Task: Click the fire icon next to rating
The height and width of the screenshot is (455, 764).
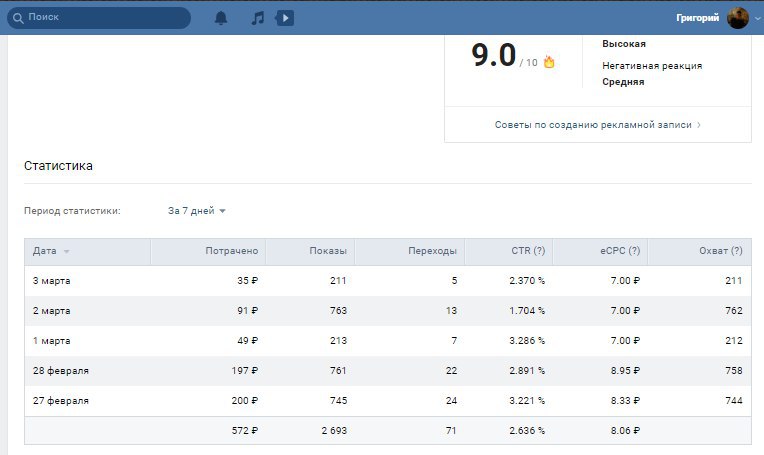Action: (x=549, y=62)
